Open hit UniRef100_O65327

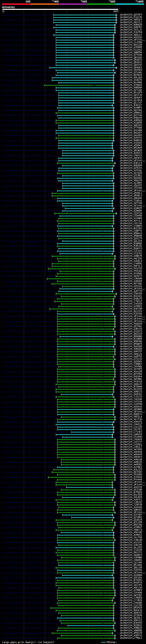pyautogui.click(x=131, y=20)
